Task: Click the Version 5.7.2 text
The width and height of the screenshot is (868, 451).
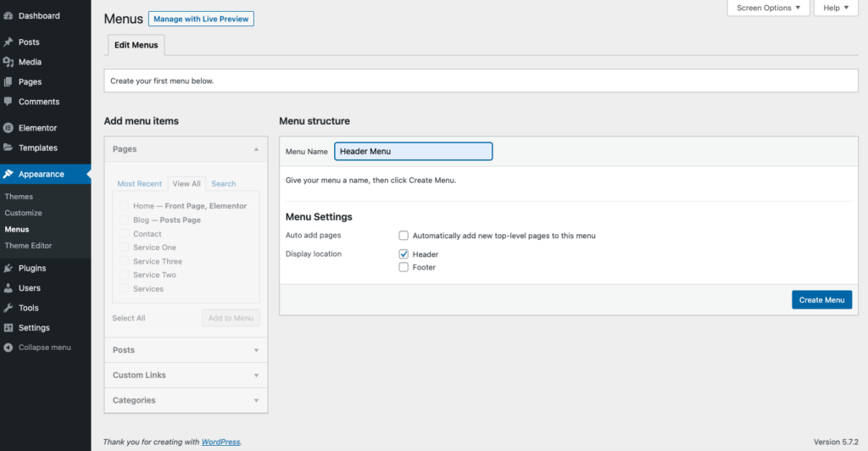Action: 836,442
